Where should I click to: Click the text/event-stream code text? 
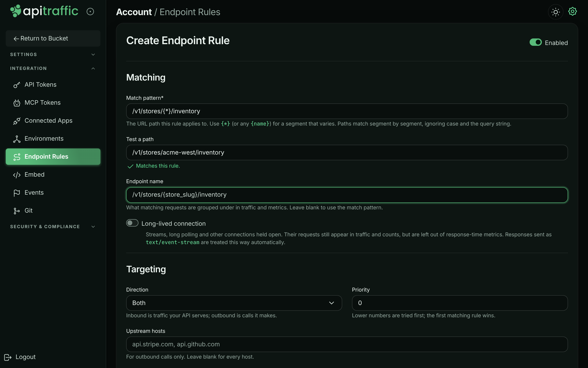tap(173, 242)
